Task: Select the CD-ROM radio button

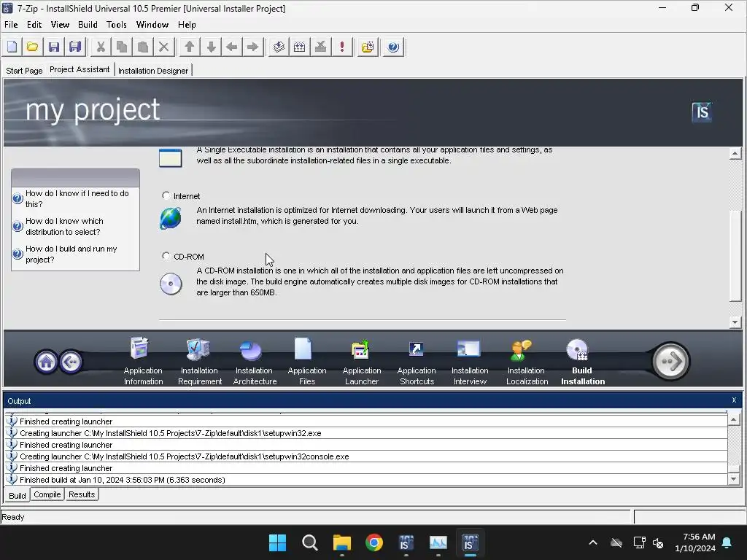Action: [x=166, y=256]
